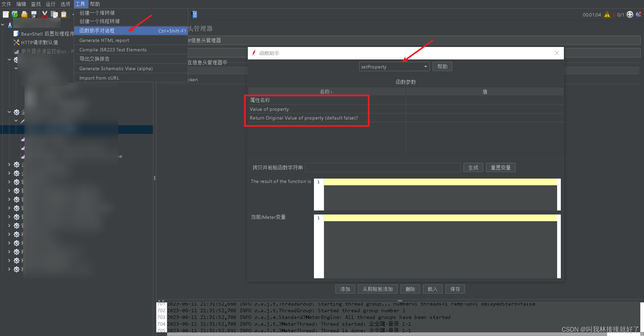Choose 创建一个堆转储 menu entry

point(131,13)
